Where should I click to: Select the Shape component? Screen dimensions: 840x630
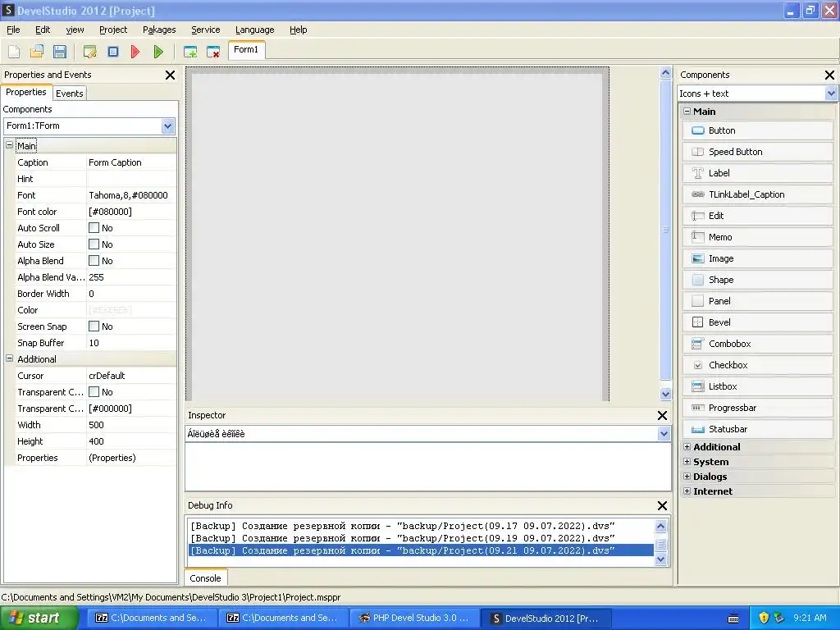(x=757, y=280)
